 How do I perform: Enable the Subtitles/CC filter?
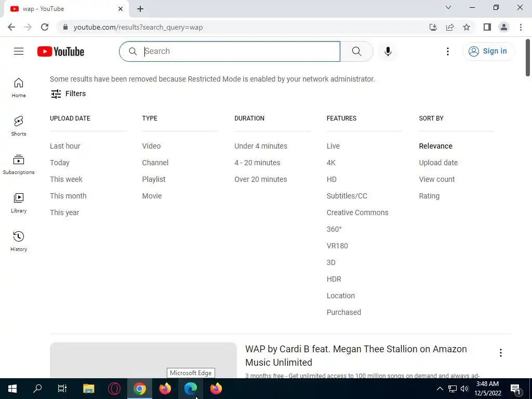point(347,196)
